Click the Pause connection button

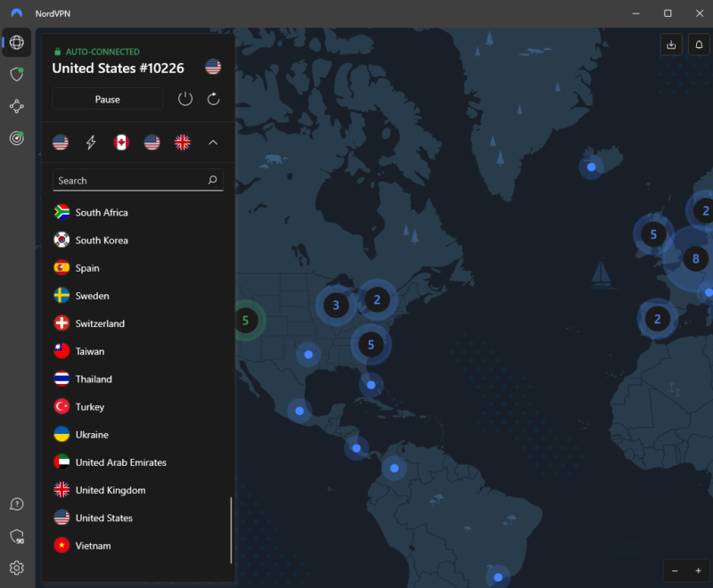[107, 99]
